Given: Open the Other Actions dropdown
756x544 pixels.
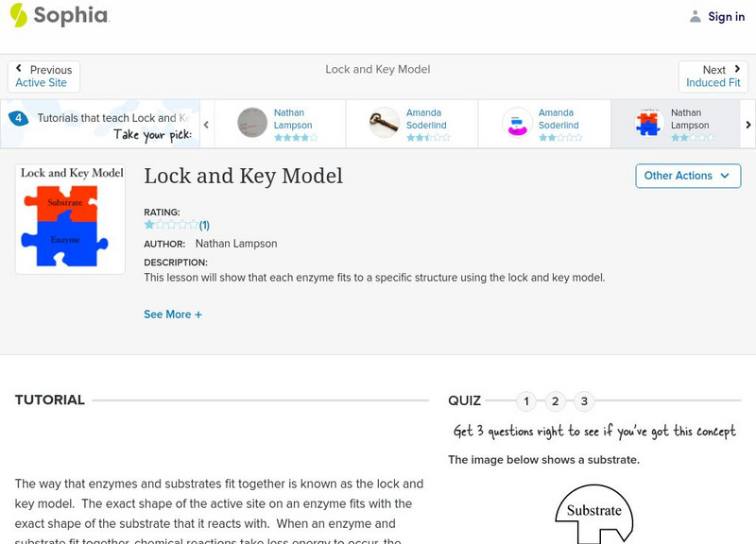Looking at the screenshot, I should (x=687, y=176).
